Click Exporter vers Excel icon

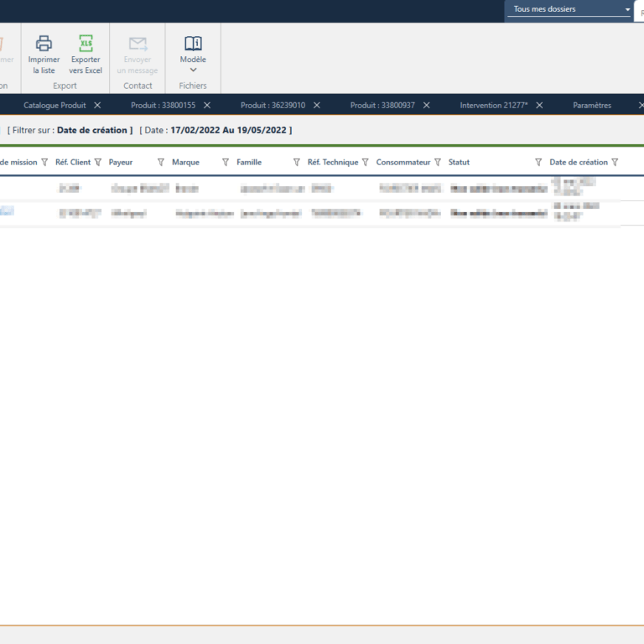coord(86,44)
